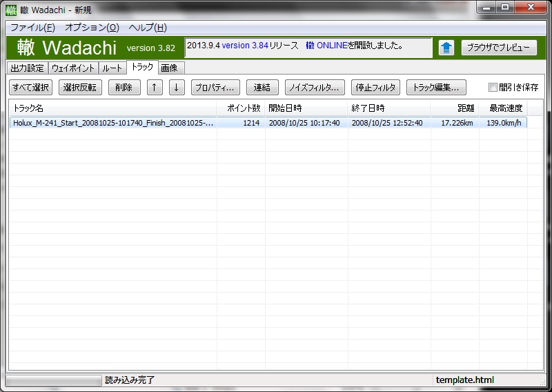Click the 139.0km/h max speed cell
Image resolution: width=552 pixels, height=392 pixels.
pyautogui.click(x=503, y=123)
